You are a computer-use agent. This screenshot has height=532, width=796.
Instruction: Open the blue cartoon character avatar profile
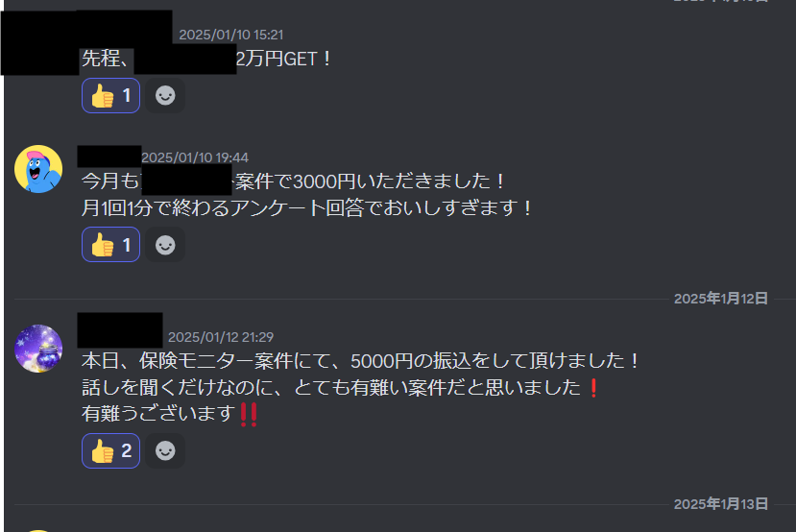coord(38,169)
